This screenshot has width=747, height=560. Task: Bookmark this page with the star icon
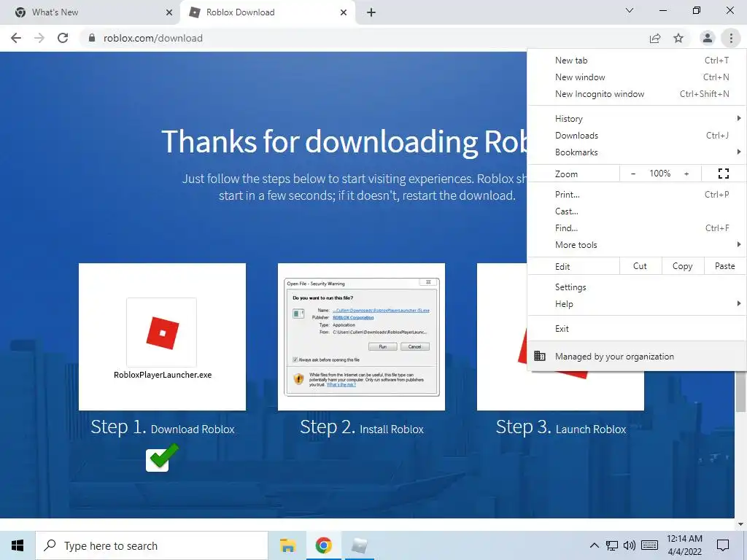coord(678,38)
